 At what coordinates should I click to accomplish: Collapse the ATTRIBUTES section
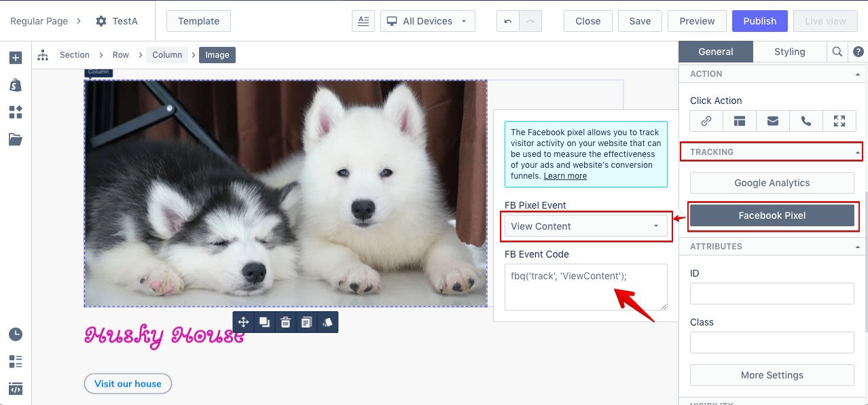pyautogui.click(x=857, y=247)
